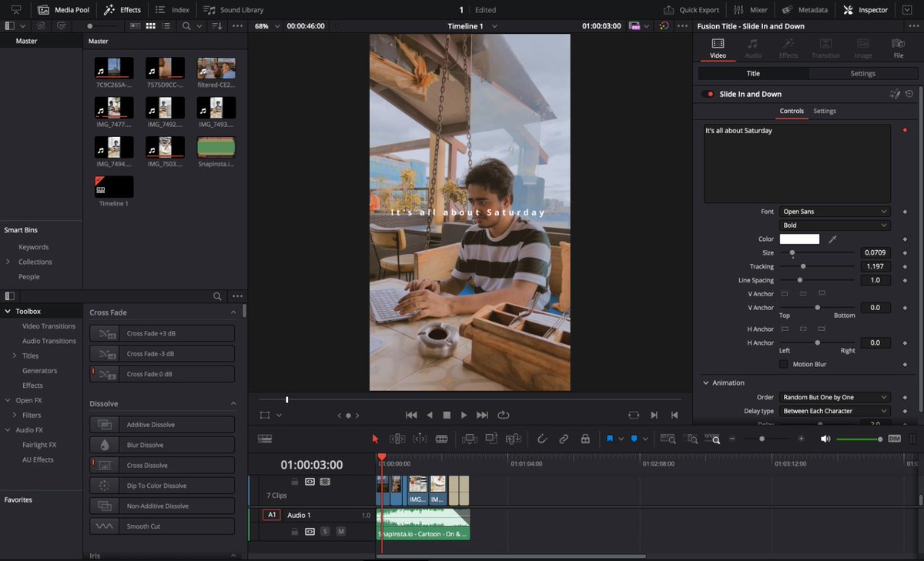Toggle the Slide In and Down enable switch

pos(708,94)
